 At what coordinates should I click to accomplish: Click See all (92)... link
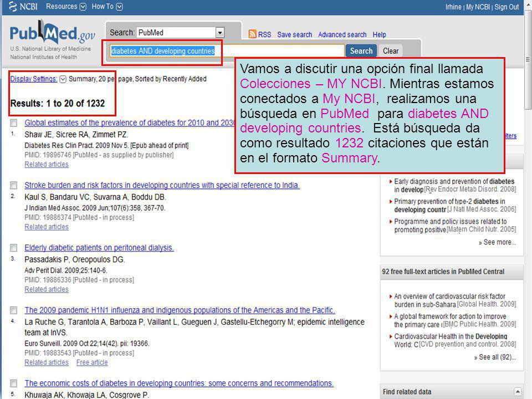pyautogui.click(x=495, y=357)
